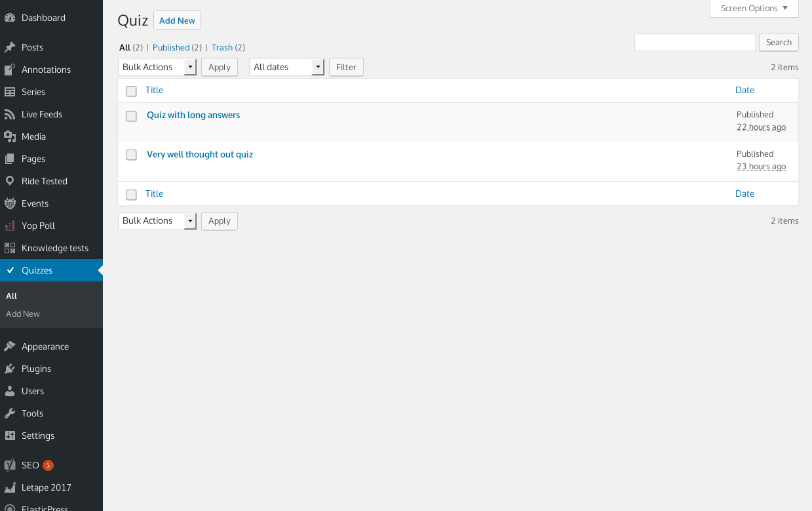Tick select-all checkbox in table footer
812x511 pixels.
[131, 195]
